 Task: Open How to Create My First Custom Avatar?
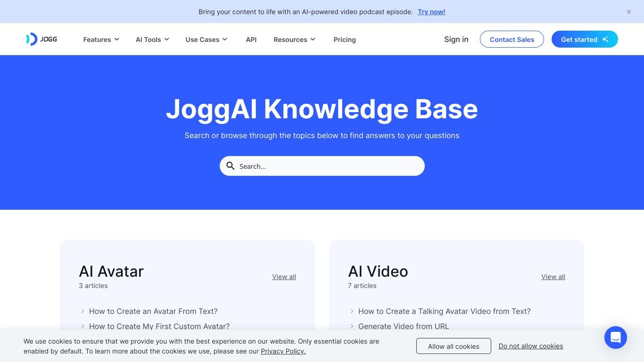pos(159,326)
